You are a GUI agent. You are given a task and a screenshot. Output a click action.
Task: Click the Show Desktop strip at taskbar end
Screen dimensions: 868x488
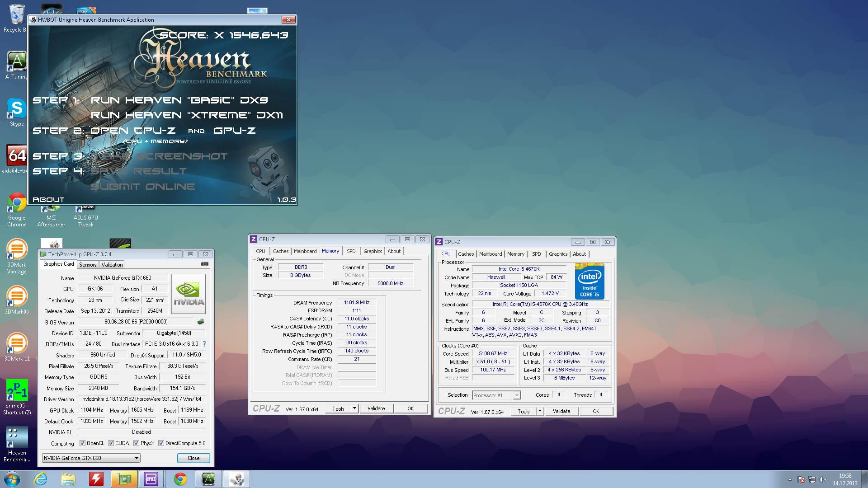(864, 479)
